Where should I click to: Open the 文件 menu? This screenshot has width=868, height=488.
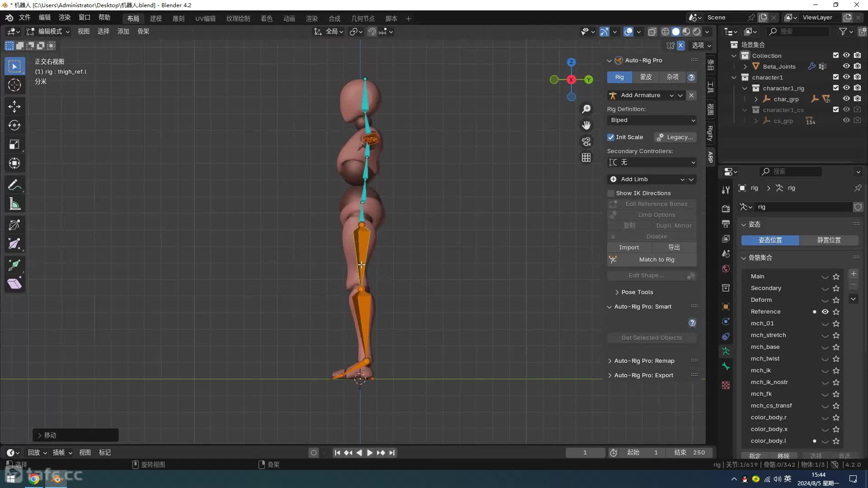[x=24, y=18]
